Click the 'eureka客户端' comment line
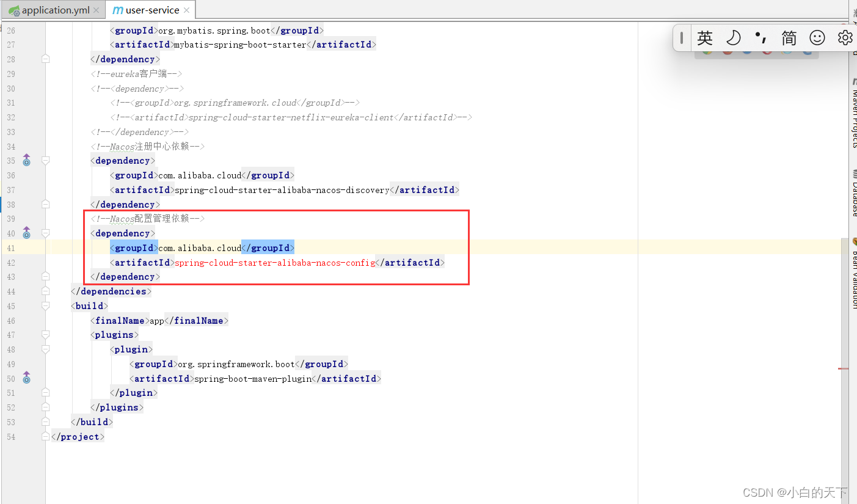857x504 pixels. coord(136,74)
